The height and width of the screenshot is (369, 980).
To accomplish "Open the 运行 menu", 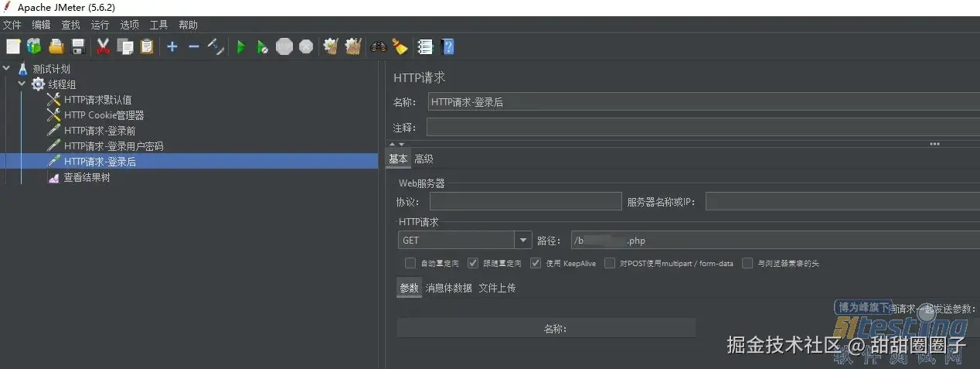I will point(100,25).
